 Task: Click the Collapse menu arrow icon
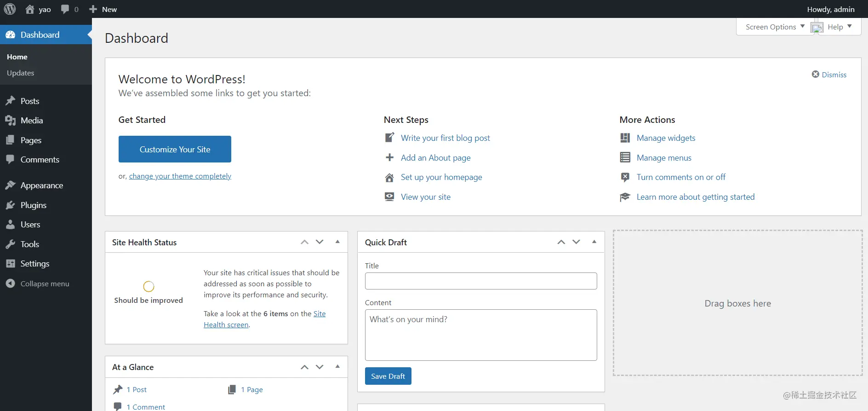(10, 284)
